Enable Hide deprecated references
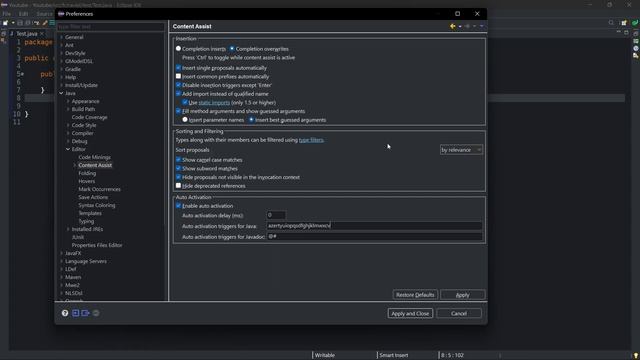The height and width of the screenshot is (360, 640). (x=178, y=186)
